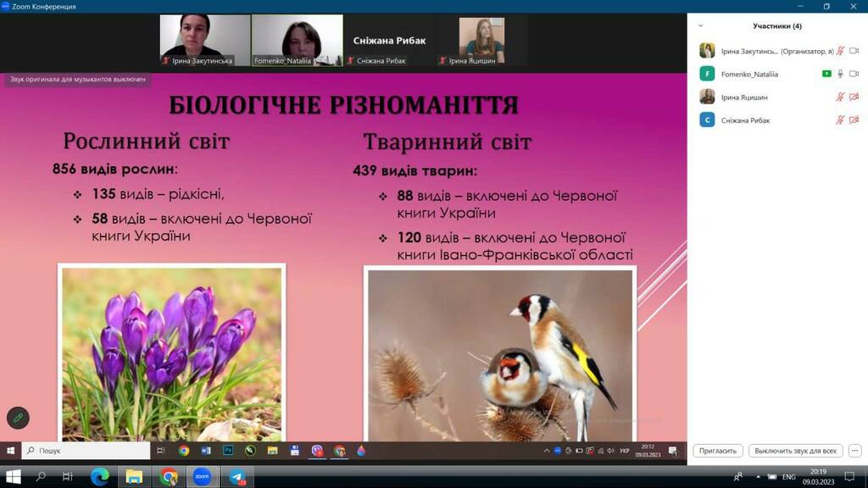Select Fomenko_Nataliia video thumbnail
This screenshot has height=488, width=868.
click(297, 40)
